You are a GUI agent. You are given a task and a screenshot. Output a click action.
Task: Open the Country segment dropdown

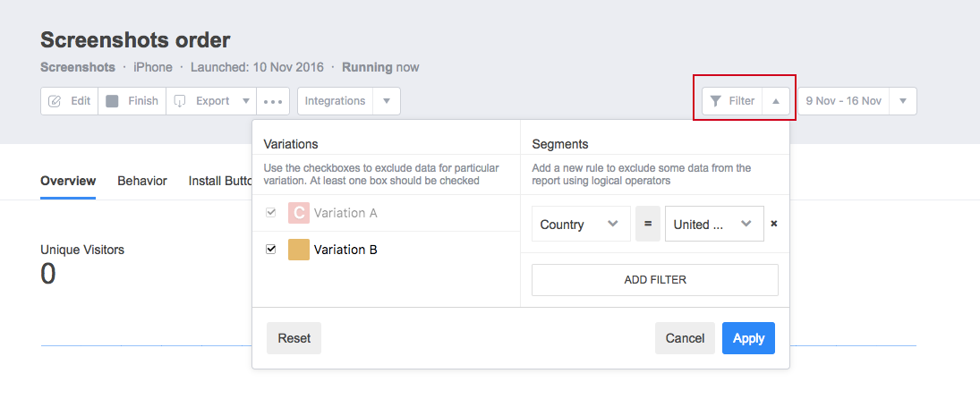pos(581,225)
